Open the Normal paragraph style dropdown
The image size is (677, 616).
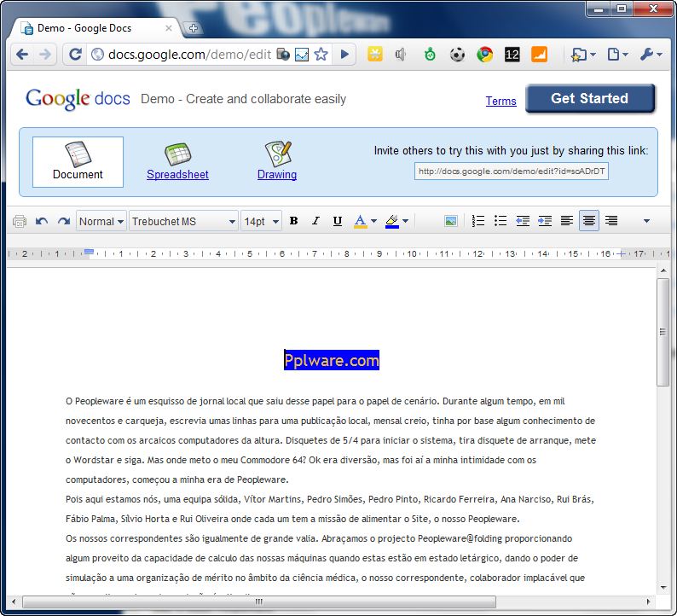(x=101, y=221)
